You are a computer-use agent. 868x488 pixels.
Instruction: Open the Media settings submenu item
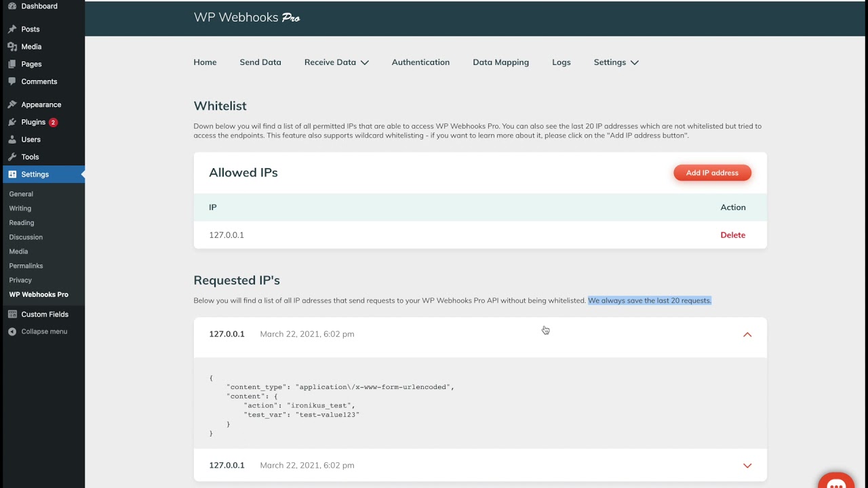18,251
